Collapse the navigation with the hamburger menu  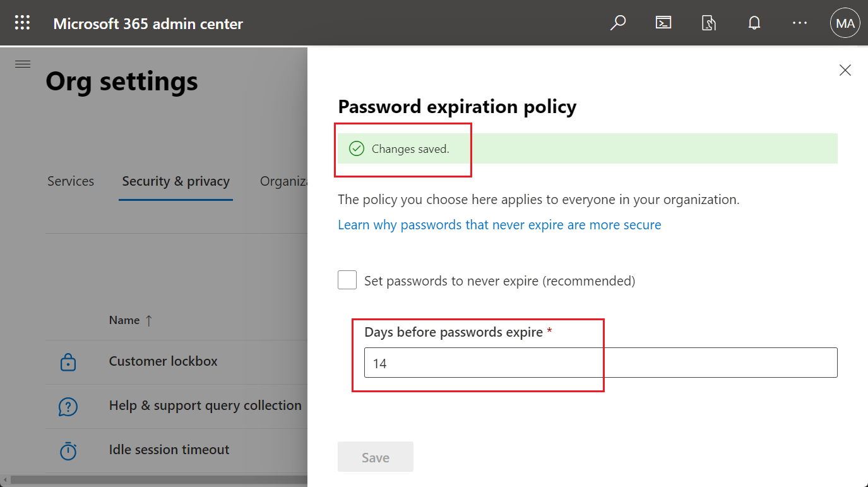(x=22, y=64)
